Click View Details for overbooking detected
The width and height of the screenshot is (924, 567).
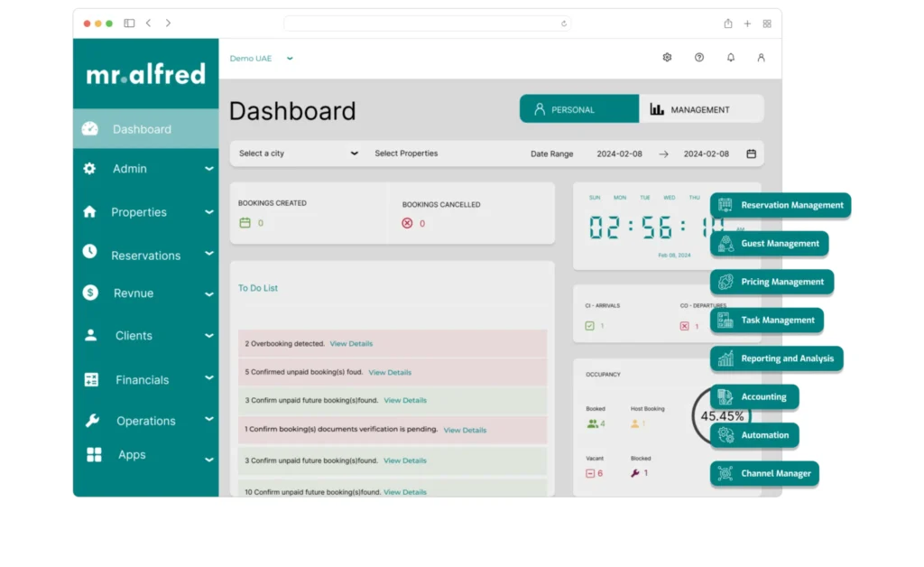coord(351,344)
